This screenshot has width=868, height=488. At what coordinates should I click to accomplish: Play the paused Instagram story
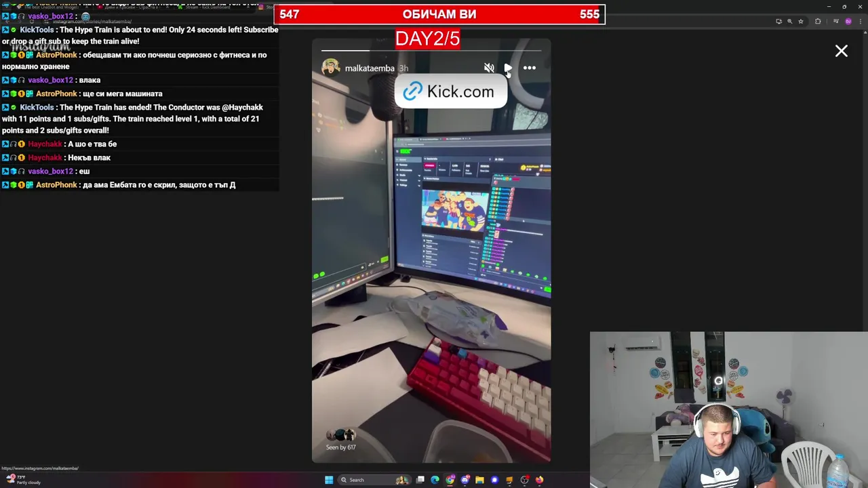(x=508, y=68)
